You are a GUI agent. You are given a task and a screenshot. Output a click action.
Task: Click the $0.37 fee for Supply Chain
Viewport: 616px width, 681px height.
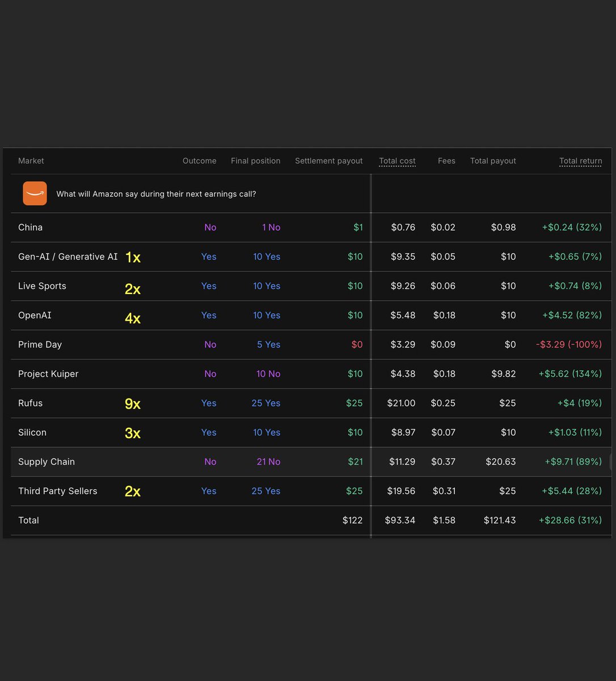[443, 462]
